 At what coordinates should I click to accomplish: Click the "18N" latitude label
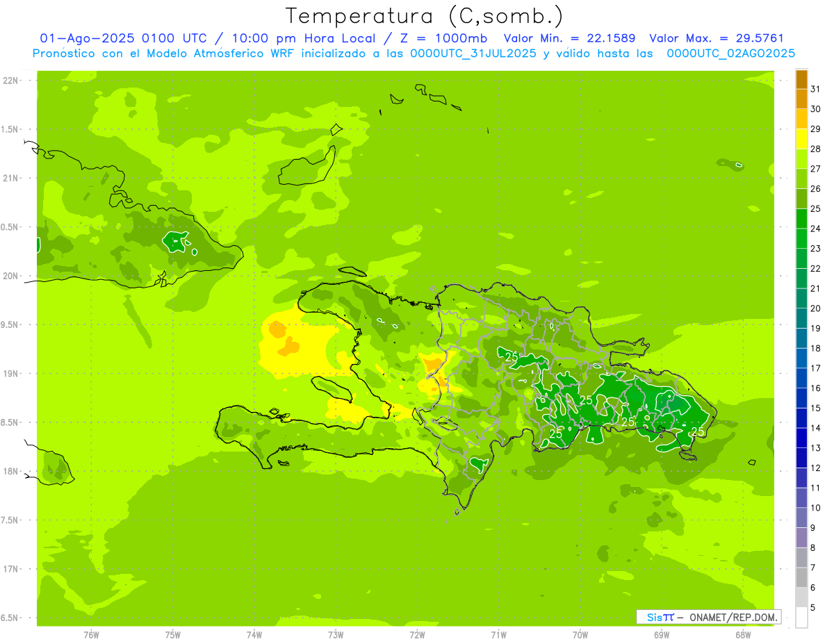tap(11, 471)
